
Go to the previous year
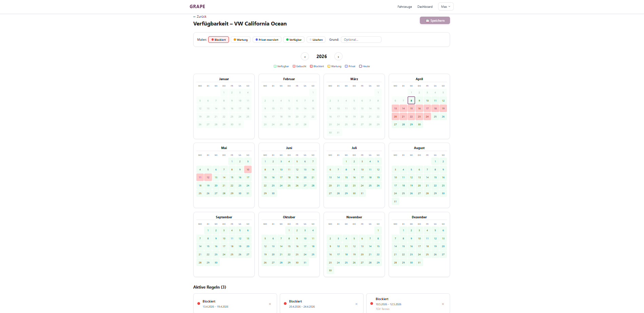click(x=305, y=56)
